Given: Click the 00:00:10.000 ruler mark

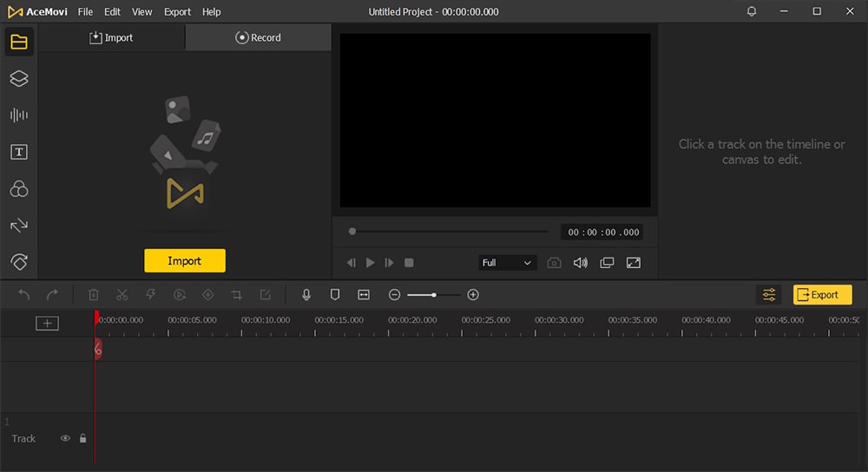Looking at the screenshot, I should coord(265,320).
